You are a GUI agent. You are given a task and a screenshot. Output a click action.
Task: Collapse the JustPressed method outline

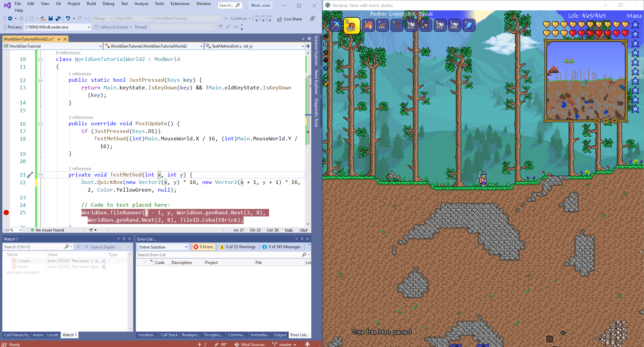[x=40, y=80]
